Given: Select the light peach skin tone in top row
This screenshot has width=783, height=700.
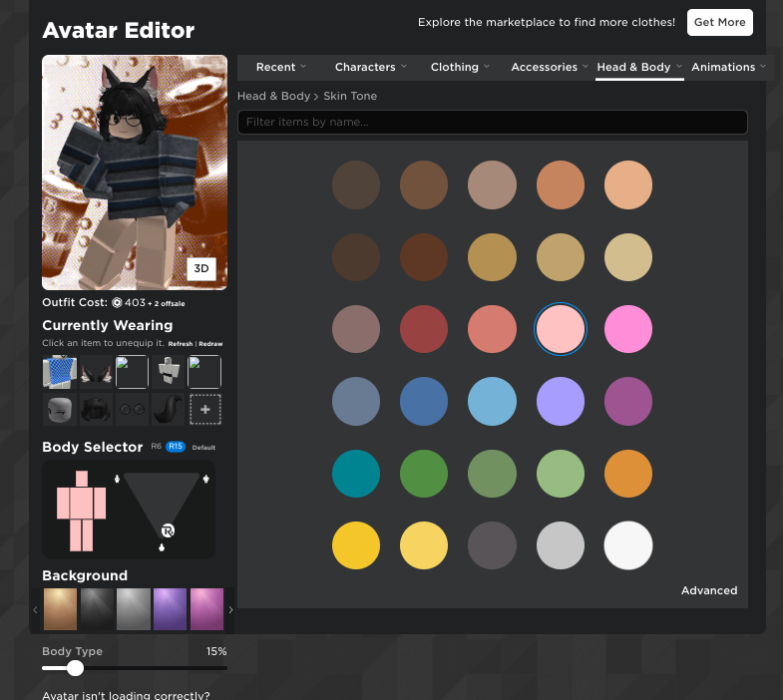Looking at the screenshot, I should coord(628,185).
